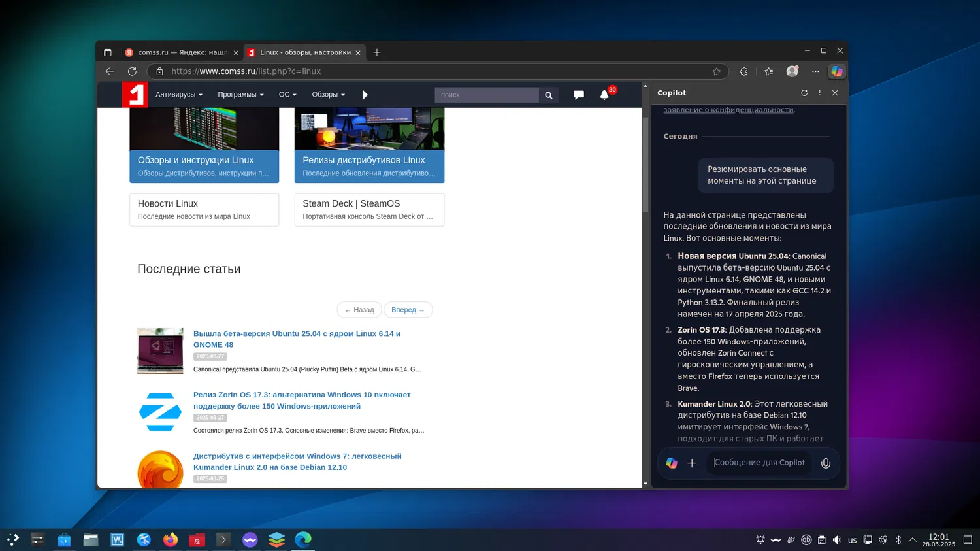980x551 pixels.
Task: Click the address bar URL field
Action: coord(438,71)
